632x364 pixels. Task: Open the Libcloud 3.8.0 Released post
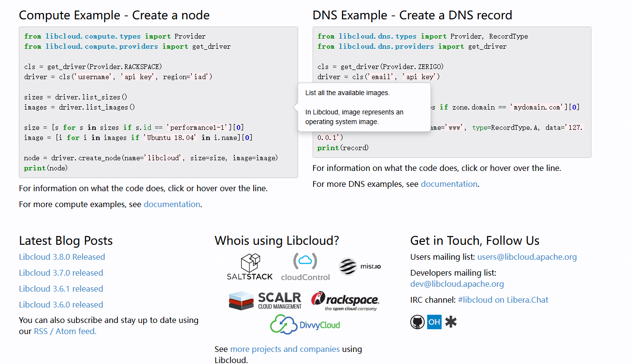point(62,257)
